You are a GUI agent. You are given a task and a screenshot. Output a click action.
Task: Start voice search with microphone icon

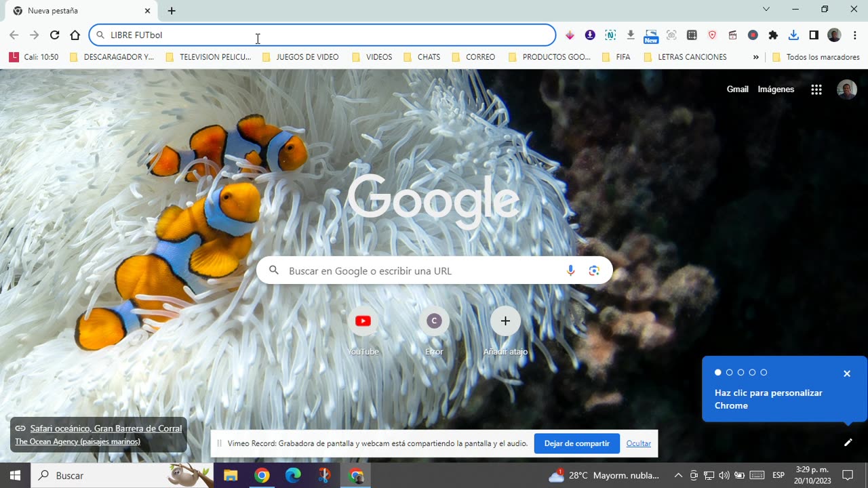coord(570,270)
